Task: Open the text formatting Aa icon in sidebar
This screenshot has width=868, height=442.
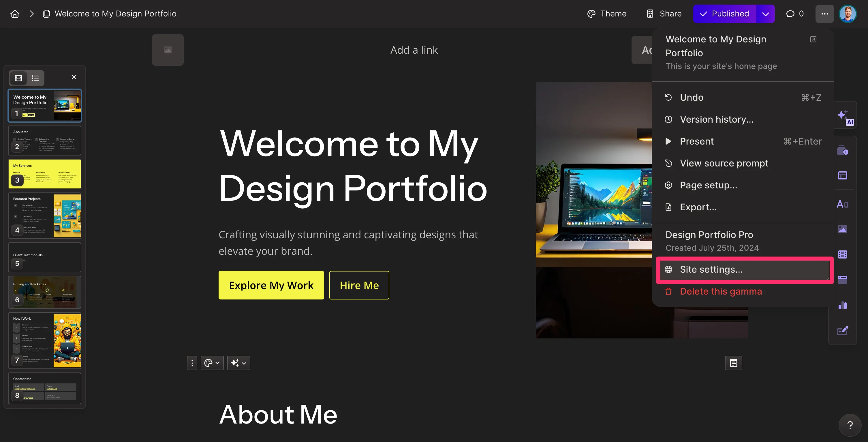Action: (x=842, y=204)
